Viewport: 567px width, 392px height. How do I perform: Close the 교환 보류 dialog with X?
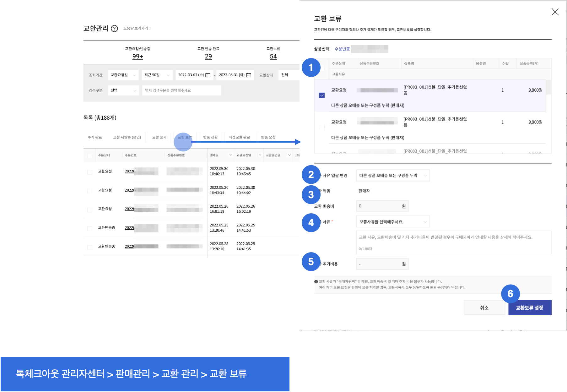(555, 12)
